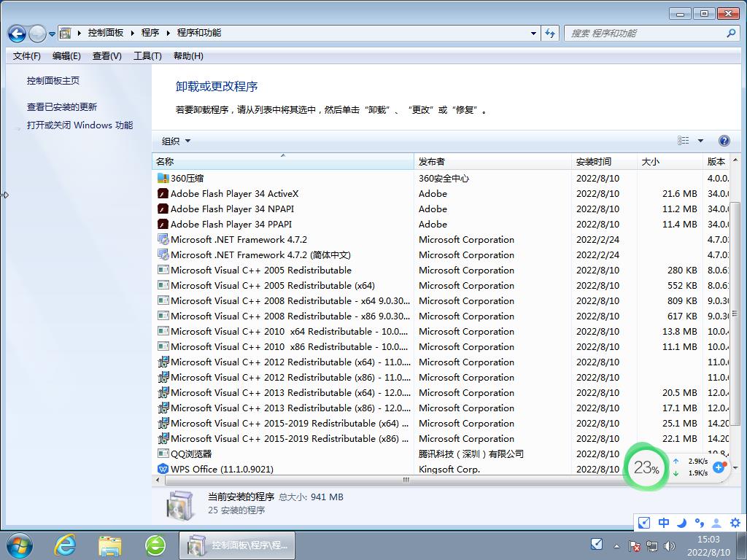Select Adobe Flash Player 34 ActiveX icon
The image size is (747, 560).
pyautogui.click(x=163, y=193)
